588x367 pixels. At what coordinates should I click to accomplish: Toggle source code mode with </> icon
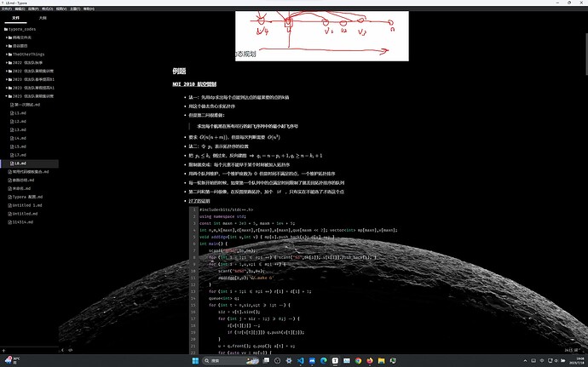pyautogui.click(x=70, y=350)
